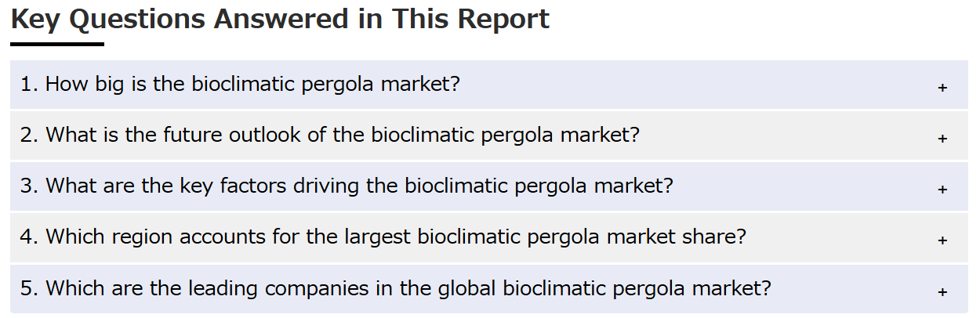Click the black underline beneath the heading
The image size is (980, 318).
57,45
